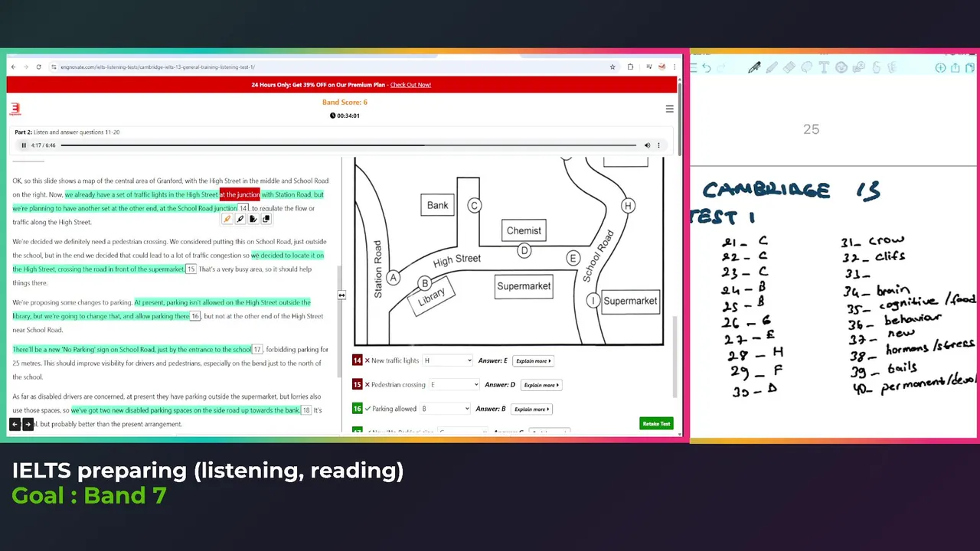The width and height of the screenshot is (980, 551).
Task: Select the eraser tool in notes app
Action: tap(789, 68)
